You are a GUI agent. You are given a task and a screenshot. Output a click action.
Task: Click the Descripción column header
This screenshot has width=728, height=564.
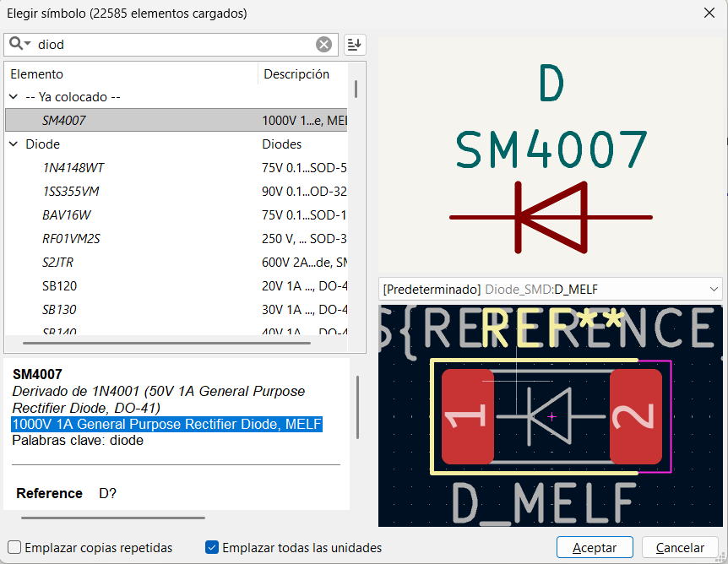(x=302, y=73)
